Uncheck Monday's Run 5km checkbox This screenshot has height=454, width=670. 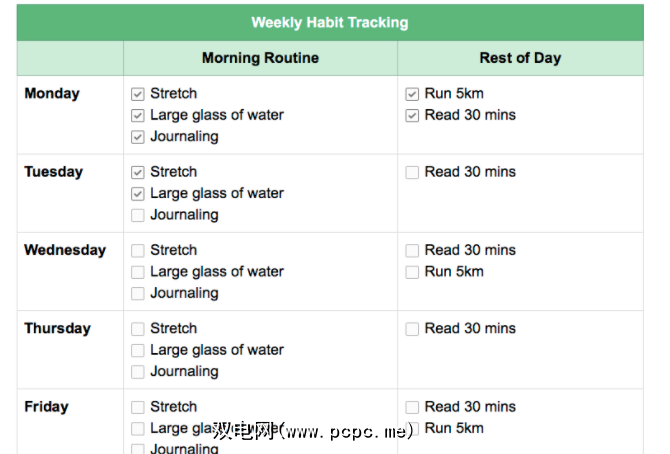coord(412,94)
